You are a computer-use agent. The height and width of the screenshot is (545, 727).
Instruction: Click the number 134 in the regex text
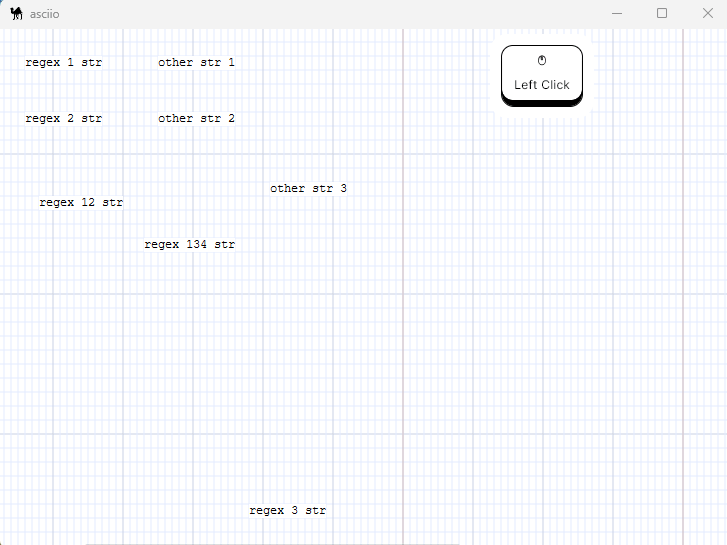pos(197,245)
